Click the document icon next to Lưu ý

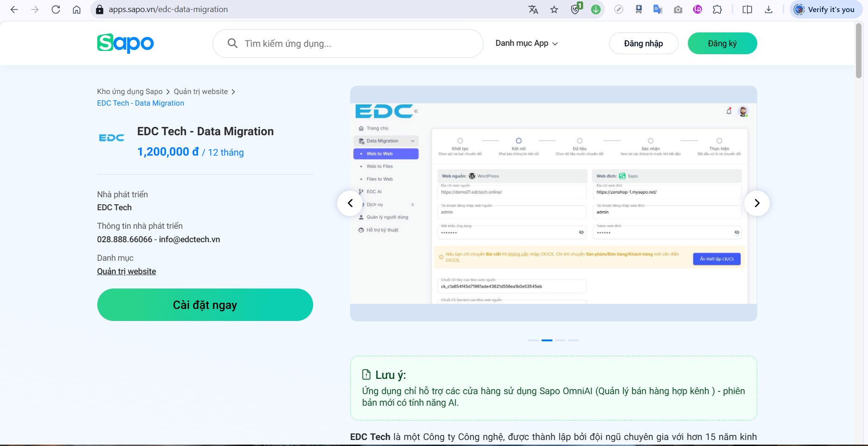click(366, 375)
